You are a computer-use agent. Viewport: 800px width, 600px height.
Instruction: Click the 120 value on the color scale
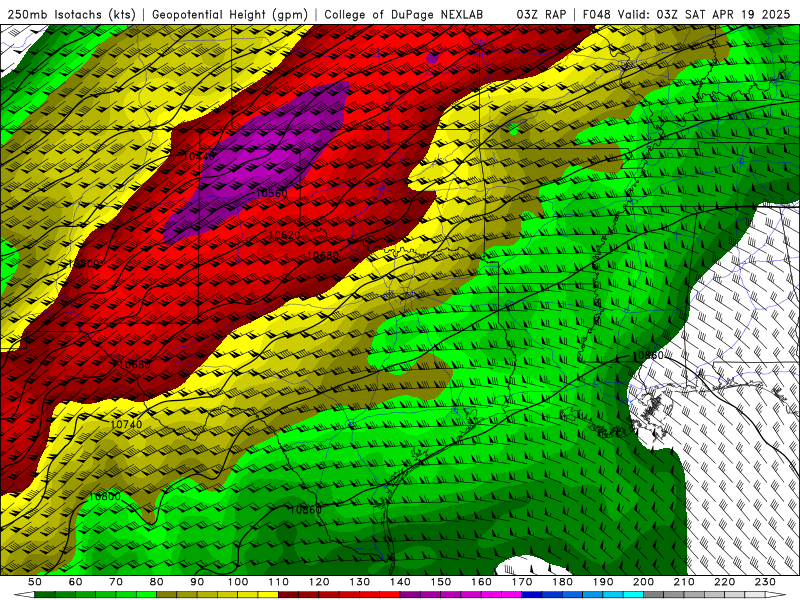point(319,582)
